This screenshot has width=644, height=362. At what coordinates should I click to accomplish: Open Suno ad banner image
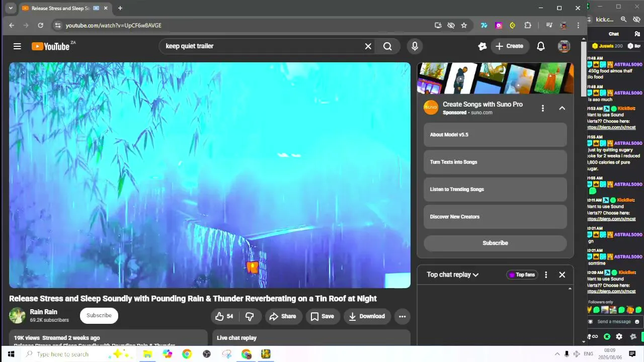point(495,78)
